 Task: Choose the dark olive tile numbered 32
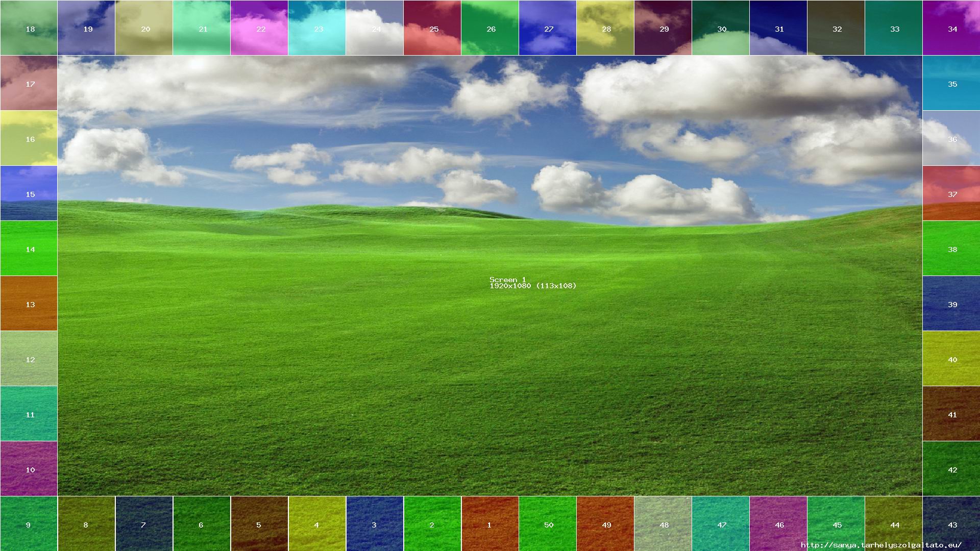(x=836, y=28)
